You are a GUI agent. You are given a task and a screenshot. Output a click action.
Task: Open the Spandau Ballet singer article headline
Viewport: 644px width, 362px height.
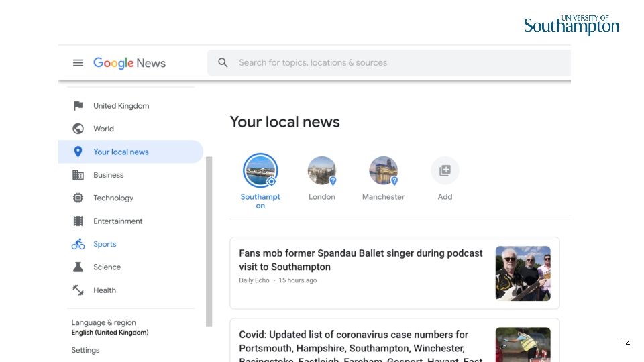pyautogui.click(x=361, y=260)
